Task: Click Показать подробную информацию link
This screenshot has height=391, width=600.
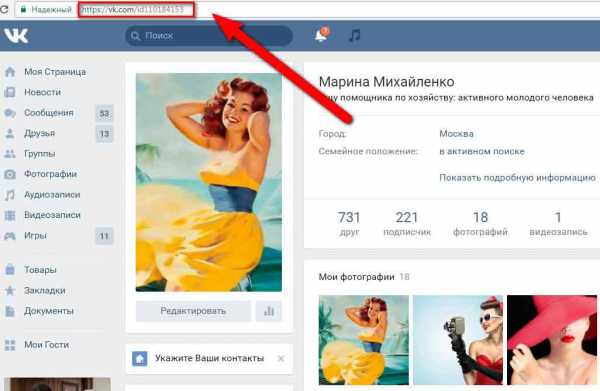Action: tap(517, 178)
